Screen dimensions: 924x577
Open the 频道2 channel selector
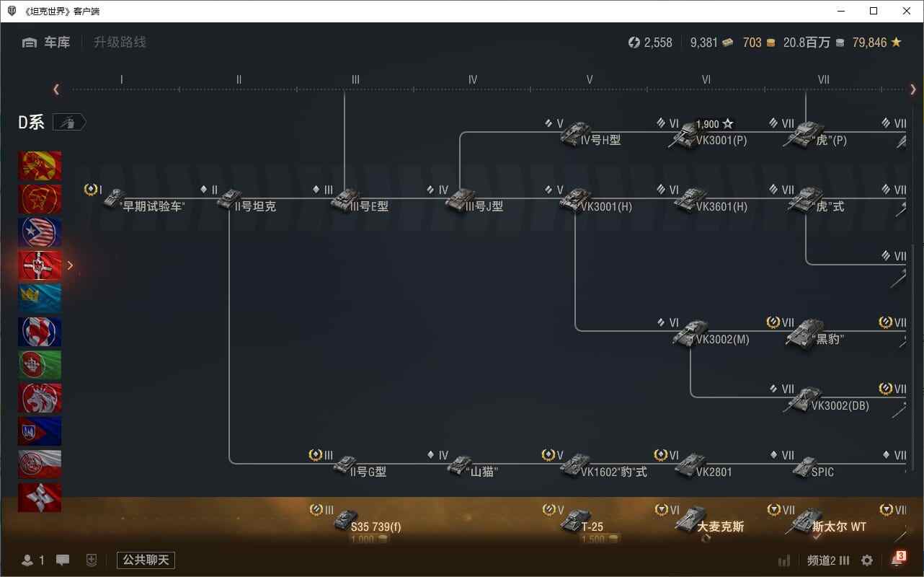(x=827, y=560)
